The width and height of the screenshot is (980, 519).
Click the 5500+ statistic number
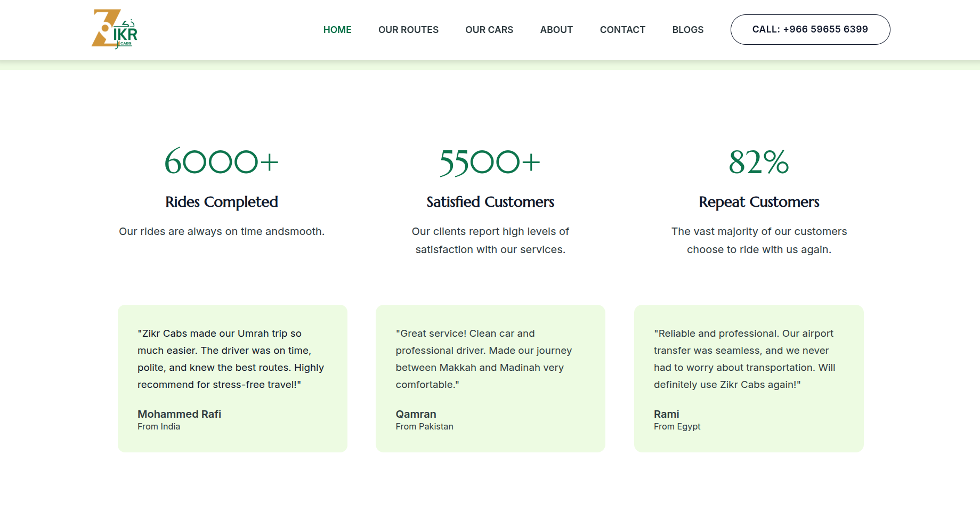[x=490, y=162]
